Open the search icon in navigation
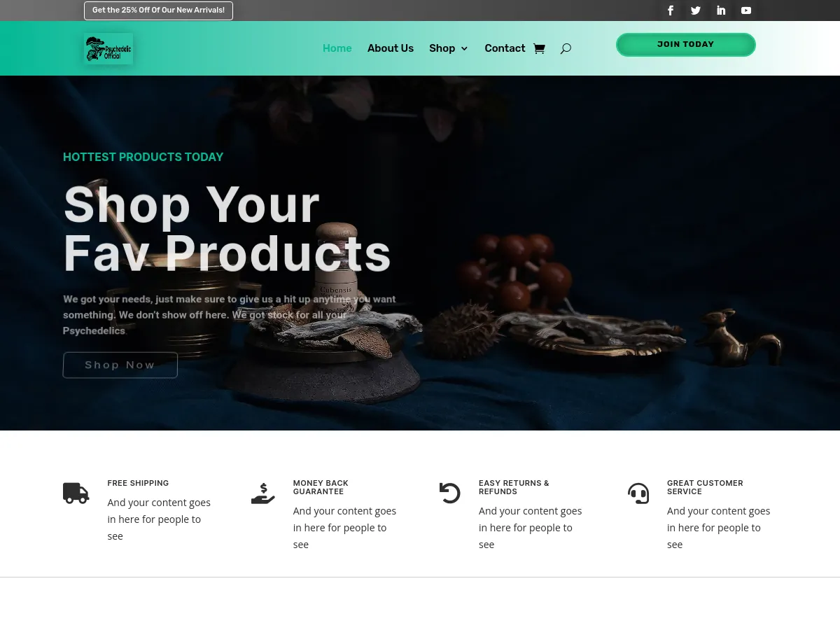840x630 pixels. [566, 48]
